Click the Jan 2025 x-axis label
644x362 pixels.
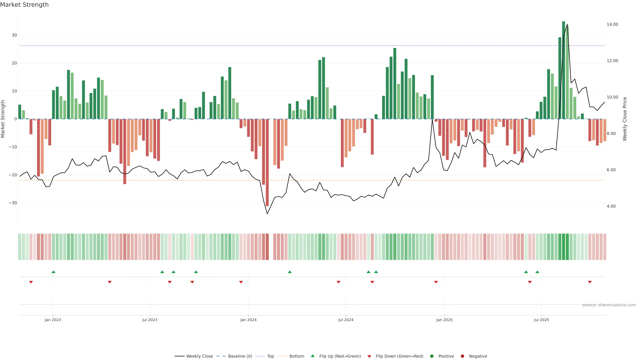[444, 320]
